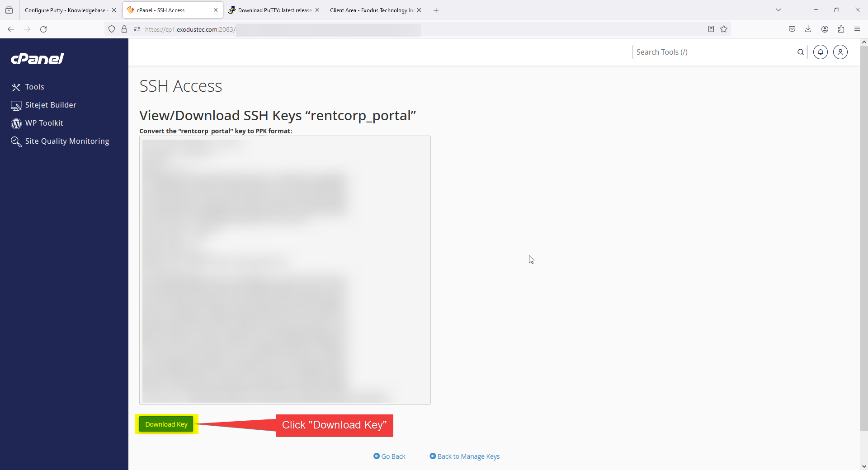Screen dimensions: 868x470
Task: Reload the current page
Action: click(43, 29)
